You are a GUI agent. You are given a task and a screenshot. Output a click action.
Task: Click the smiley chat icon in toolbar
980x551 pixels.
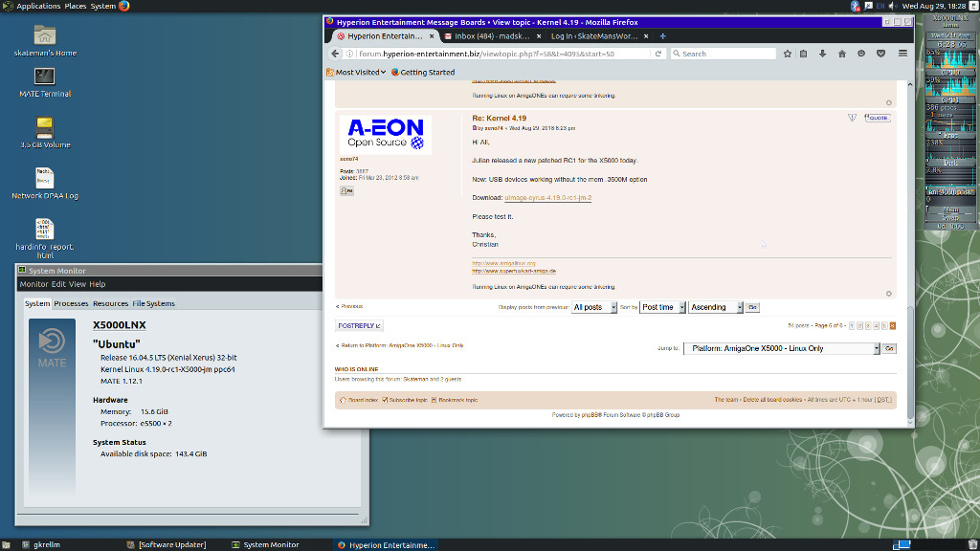tap(861, 54)
